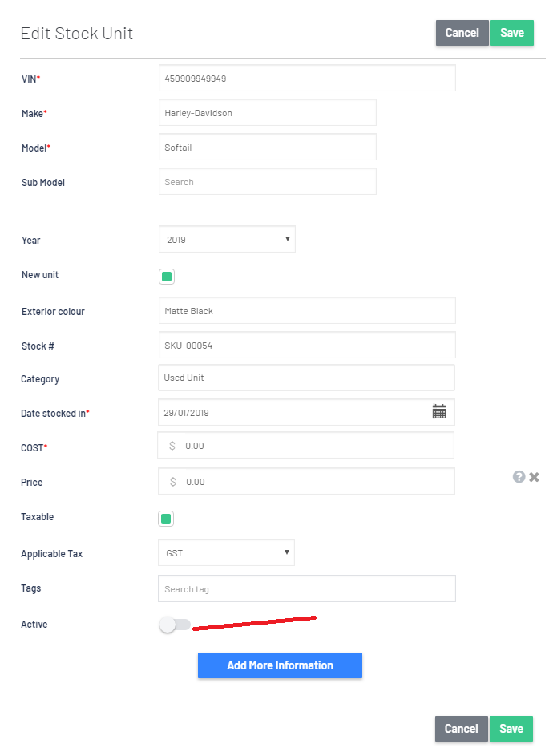Viewport: 557px width, 756px height.
Task: Open the Year dropdown showing 2019
Action: [x=227, y=239]
